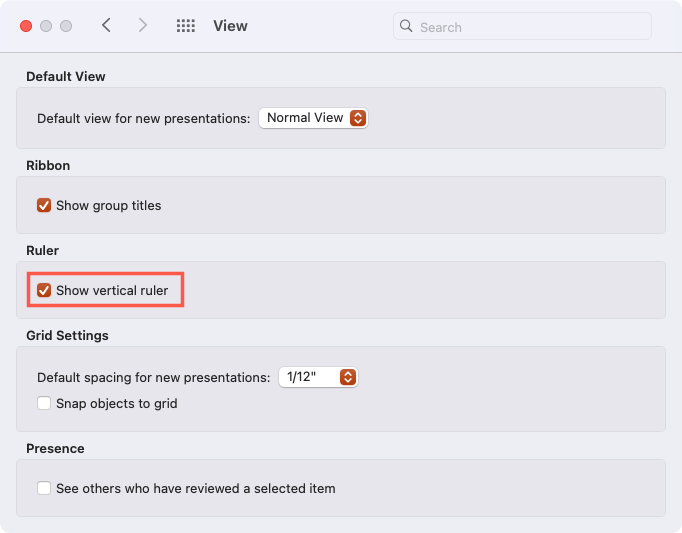Click the View window title
Viewport: 682px width, 533px height.
coord(230,26)
